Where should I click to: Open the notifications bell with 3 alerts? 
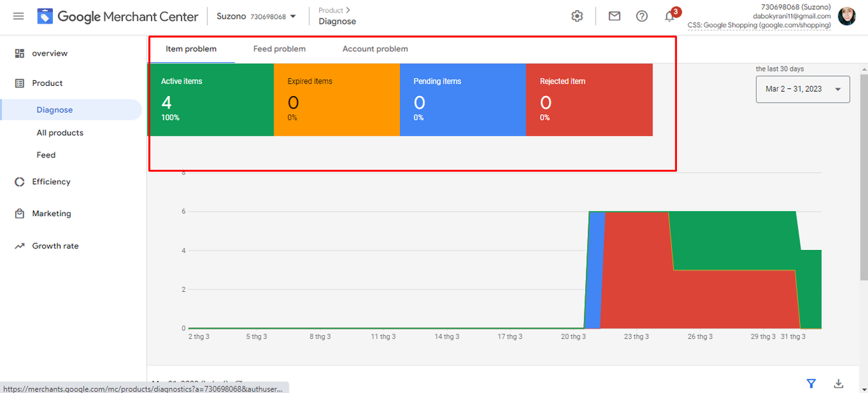671,15
